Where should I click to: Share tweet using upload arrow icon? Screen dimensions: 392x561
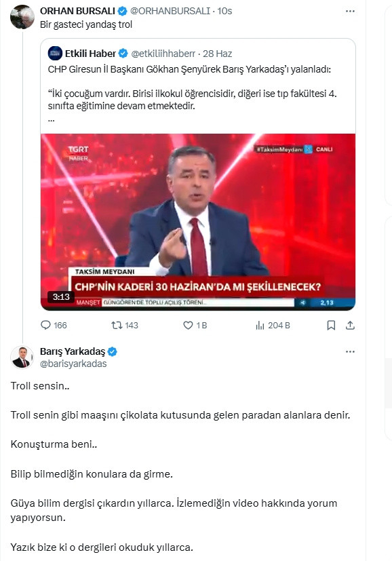[x=350, y=325]
